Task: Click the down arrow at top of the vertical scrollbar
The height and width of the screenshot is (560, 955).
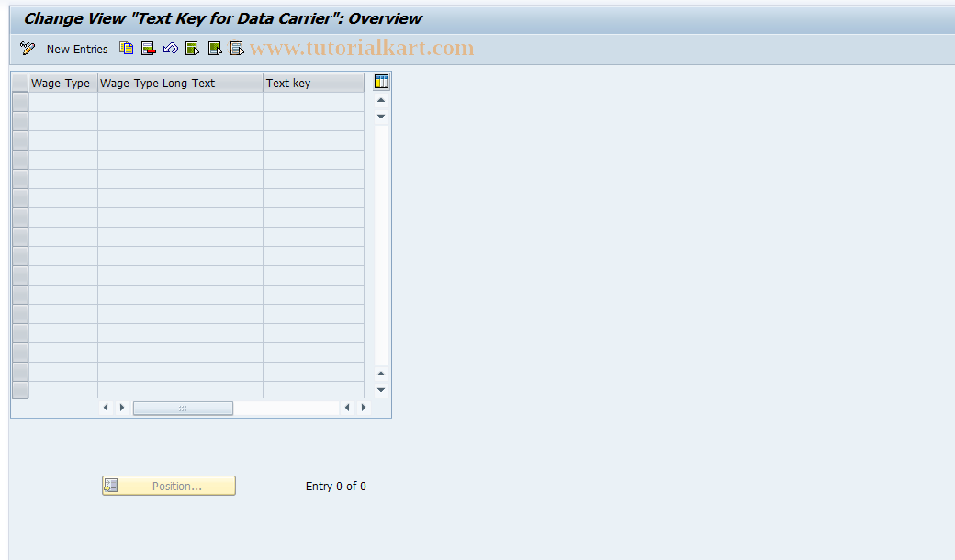Action: click(x=381, y=117)
